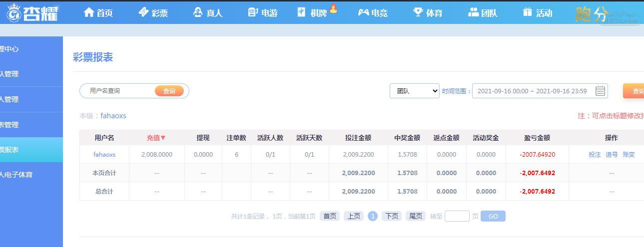This screenshot has width=644, height=247.
Task: Open the 首页 navigation item
Action: coord(105,13)
